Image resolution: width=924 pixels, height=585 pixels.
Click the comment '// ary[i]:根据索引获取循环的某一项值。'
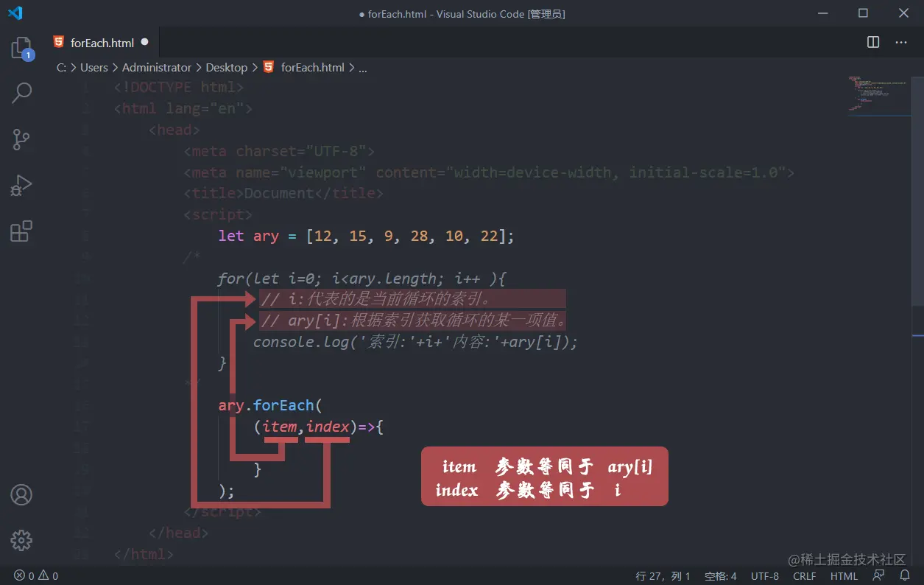pyautogui.click(x=414, y=320)
